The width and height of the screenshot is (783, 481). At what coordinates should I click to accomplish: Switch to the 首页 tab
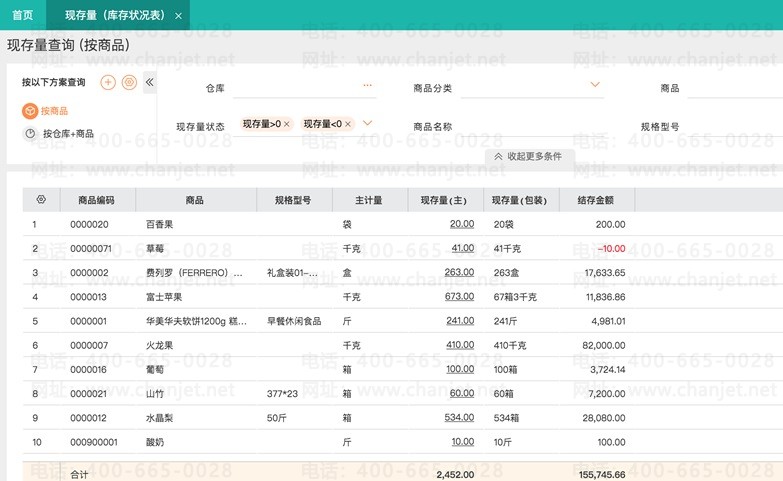tap(22, 15)
